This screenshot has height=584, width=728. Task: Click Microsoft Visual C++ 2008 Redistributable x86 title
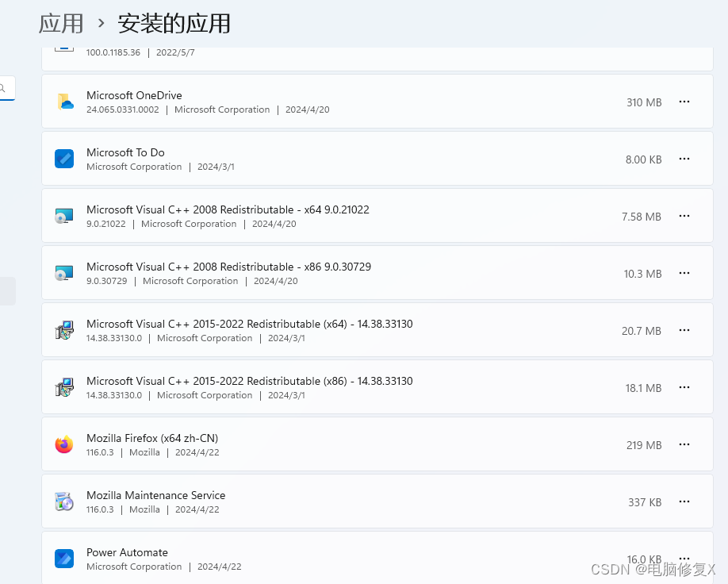(x=229, y=267)
